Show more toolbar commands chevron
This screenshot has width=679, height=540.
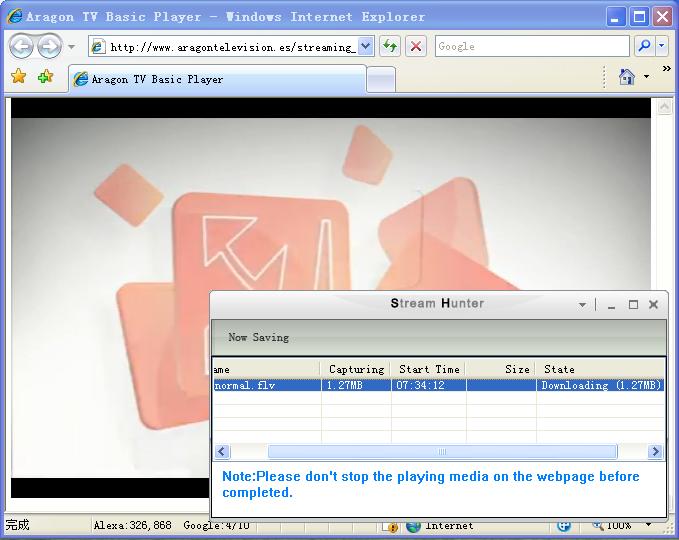667,68
